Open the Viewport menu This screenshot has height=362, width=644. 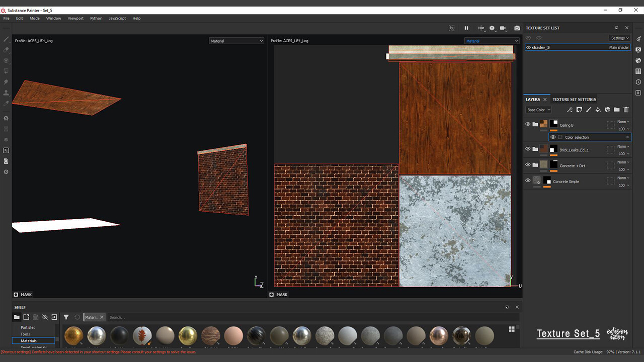coord(75,18)
